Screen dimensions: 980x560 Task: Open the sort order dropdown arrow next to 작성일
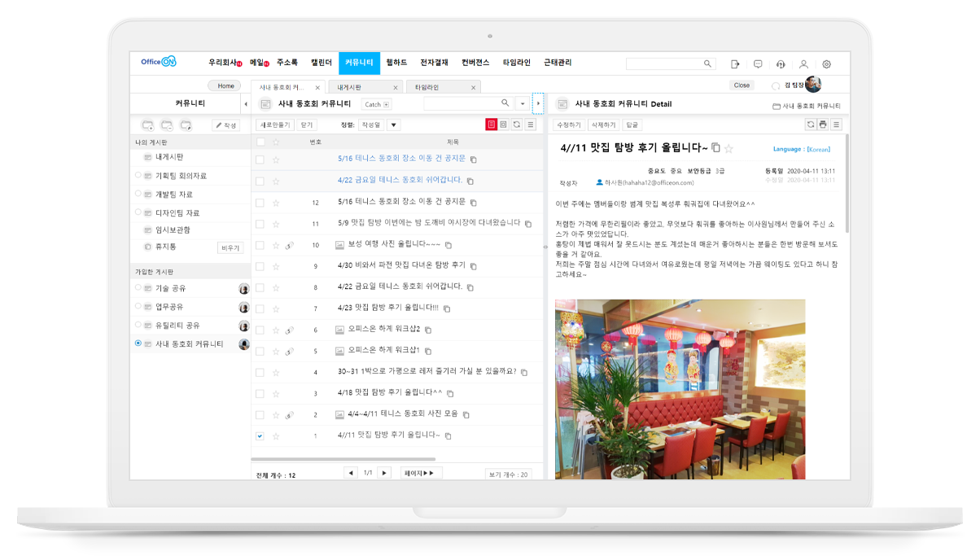(x=393, y=125)
